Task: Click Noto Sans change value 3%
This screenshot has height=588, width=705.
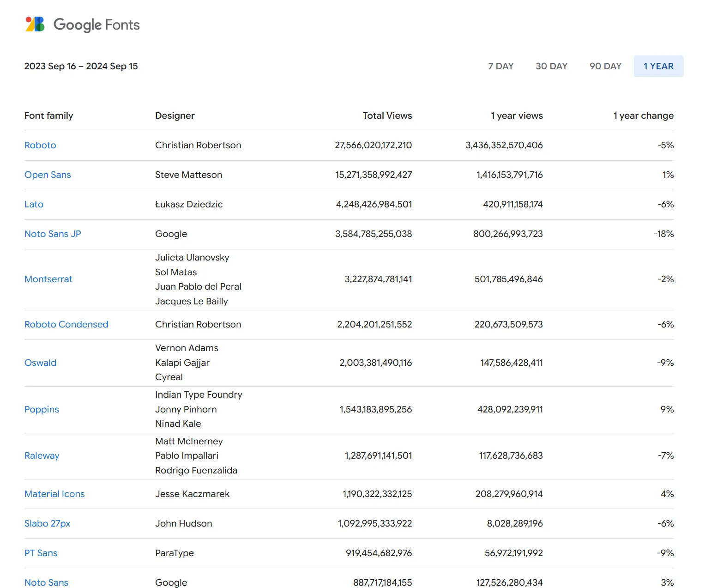Action: tap(667, 582)
